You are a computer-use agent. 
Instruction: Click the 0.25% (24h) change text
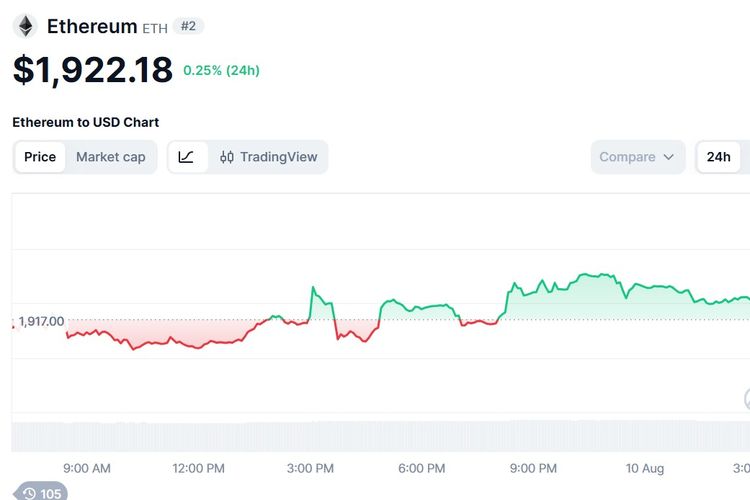point(221,70)
